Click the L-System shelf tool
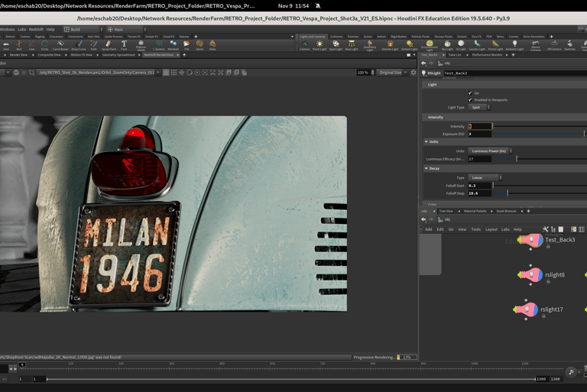Viewport: 587px width, 392px height. pyautogui.click(x=159, y=45)
